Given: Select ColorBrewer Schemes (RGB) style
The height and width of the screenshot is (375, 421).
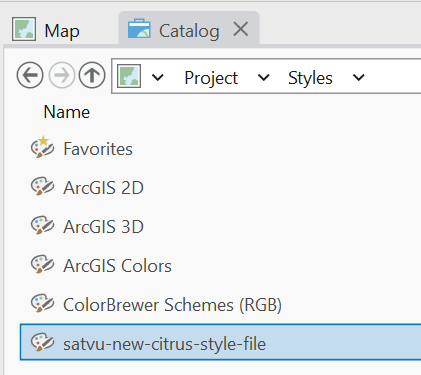Looking at the screenshot, I should point(172,305).
